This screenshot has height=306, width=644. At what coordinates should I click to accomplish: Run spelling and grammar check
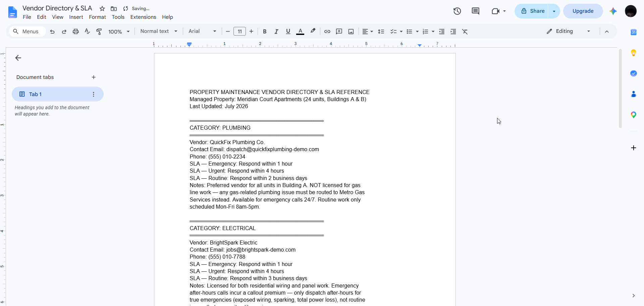[87, 32]
